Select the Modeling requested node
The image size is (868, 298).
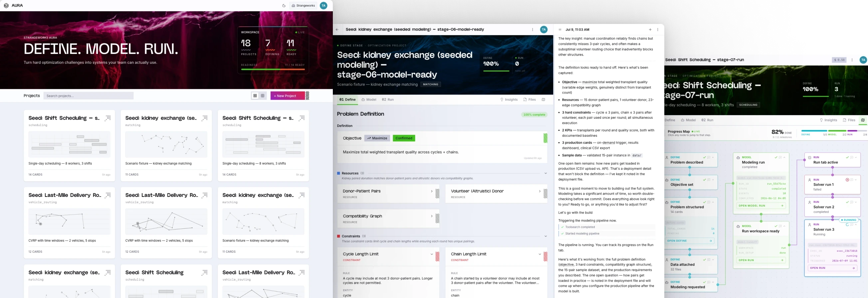point(691,285)
